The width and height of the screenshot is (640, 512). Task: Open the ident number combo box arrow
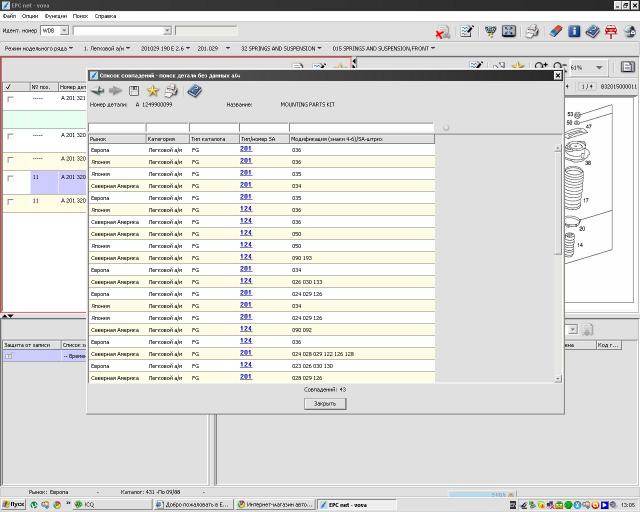coord(167,31)
